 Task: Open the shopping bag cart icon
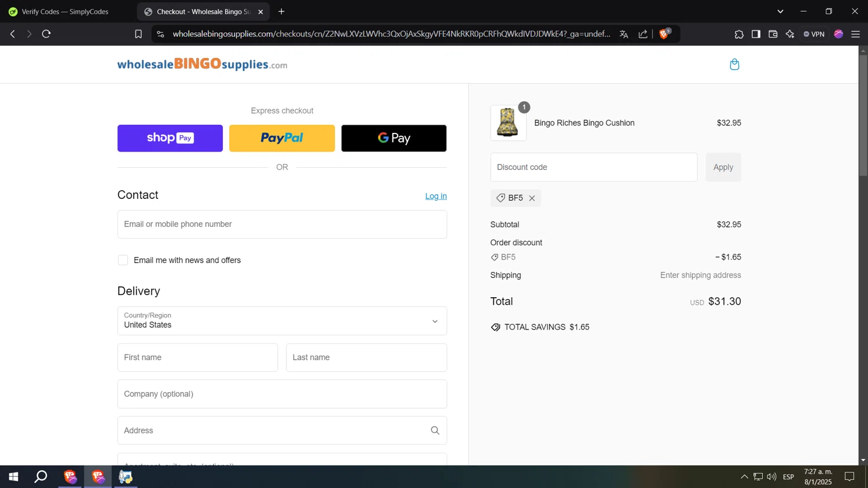click(734, 64)
